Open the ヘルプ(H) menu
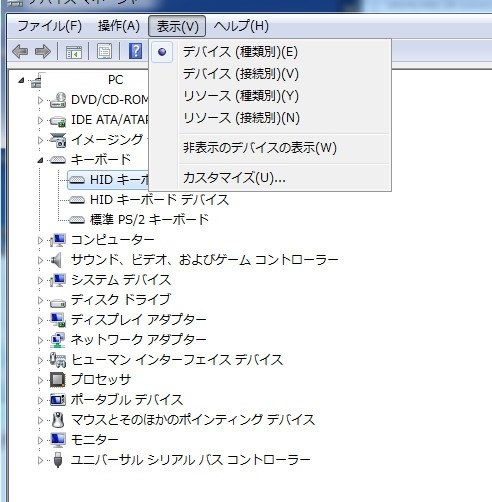 tap(241, 26)
